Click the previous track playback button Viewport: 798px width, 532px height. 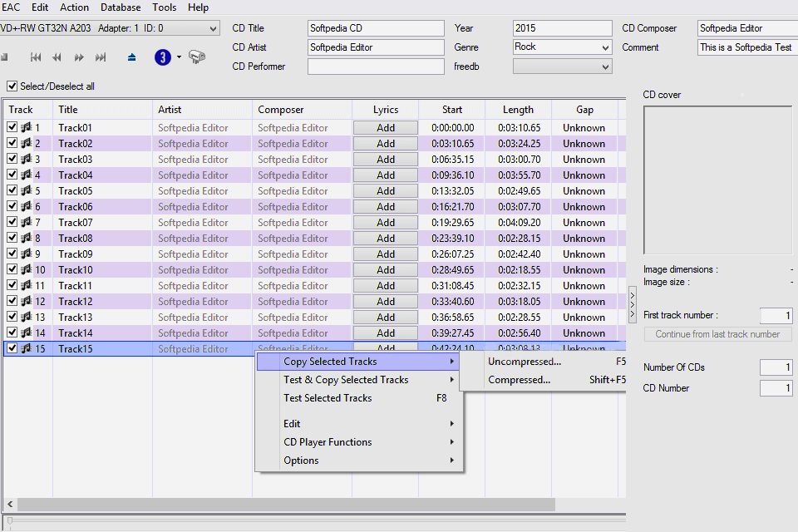(x=36, y=57)
